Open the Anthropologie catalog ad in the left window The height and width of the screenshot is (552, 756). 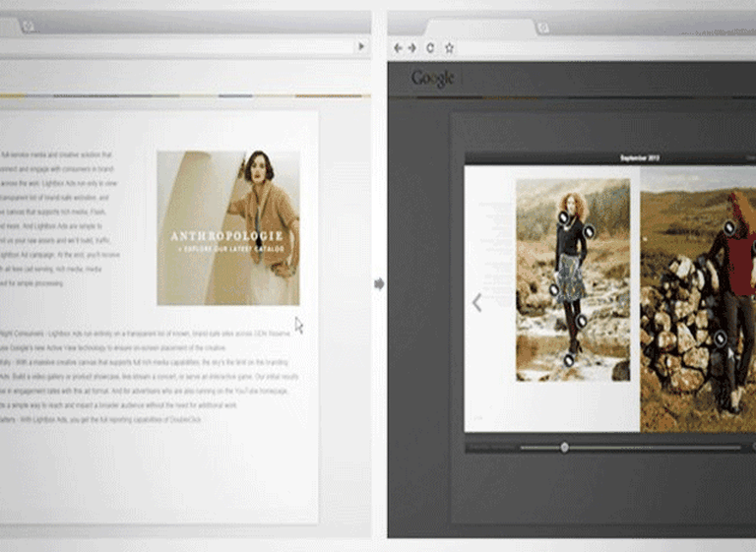[x=228, y=228]
